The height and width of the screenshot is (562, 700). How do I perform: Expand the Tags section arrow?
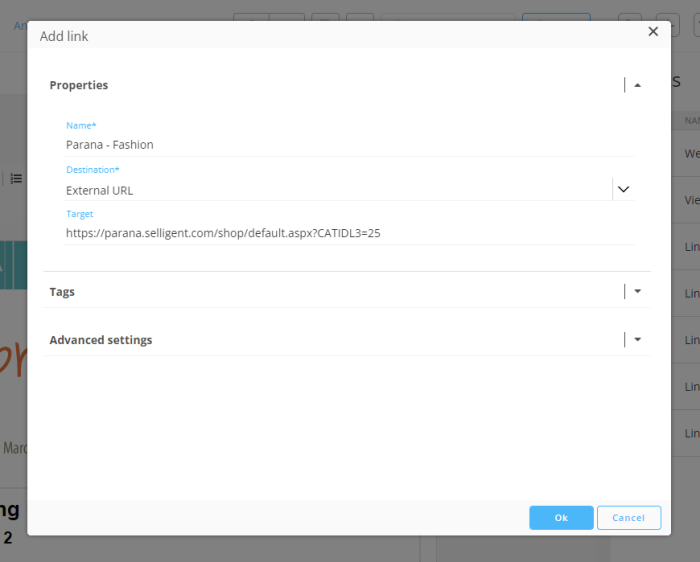(638, 292)
